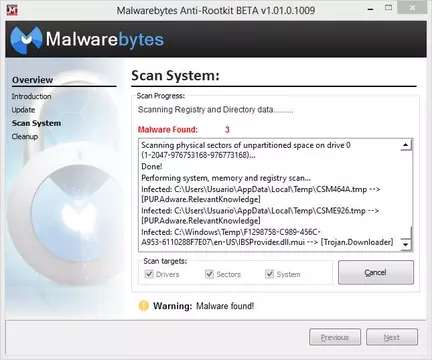This screenshot has width=432, height=360.
Task: Select the Scan System step
Action: tap(36, 123)
